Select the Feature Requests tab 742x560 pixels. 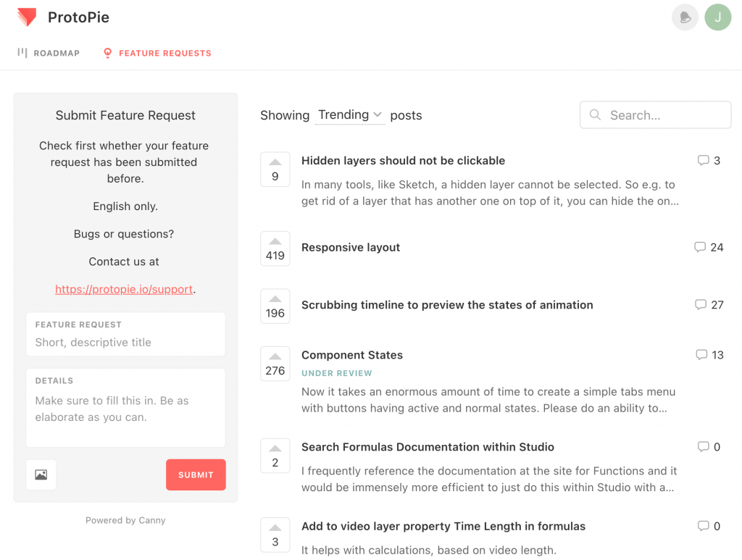(x=157, y=53)
